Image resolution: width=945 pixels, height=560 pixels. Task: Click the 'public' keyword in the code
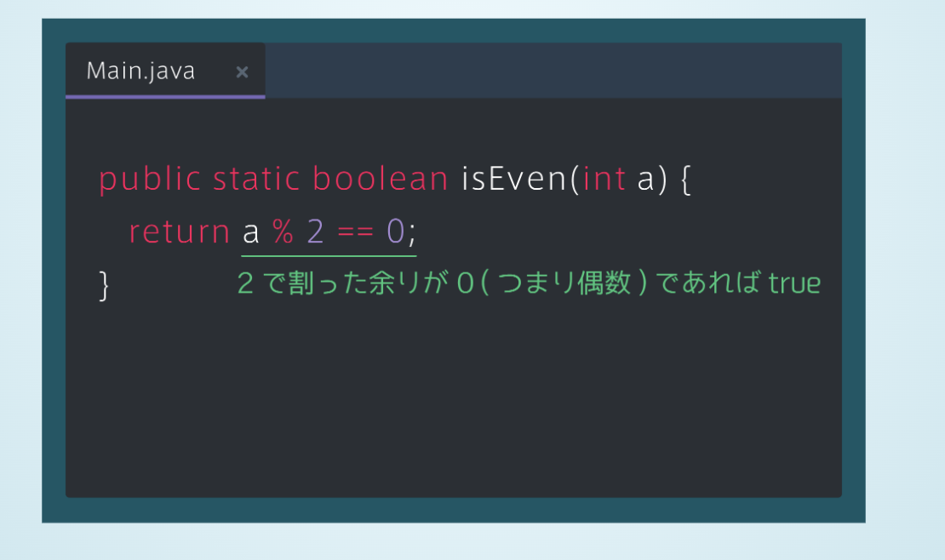pyautogui.click(x=150, y=179)
